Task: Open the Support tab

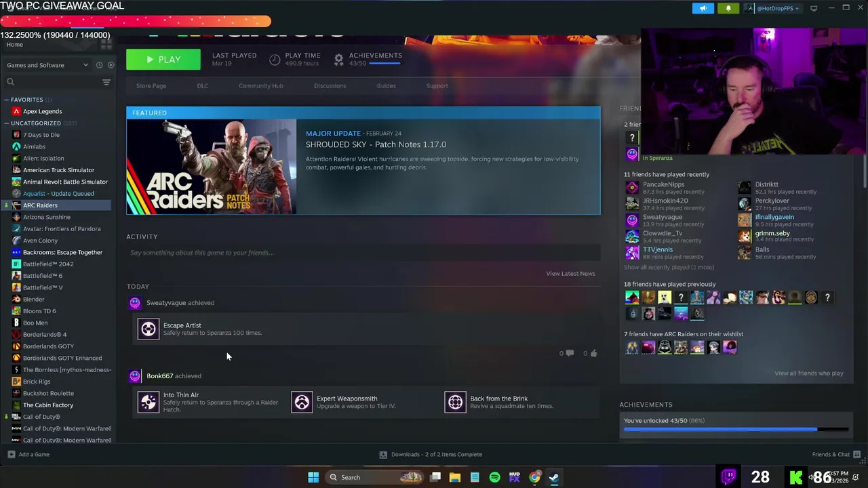Action: point(437,86)
